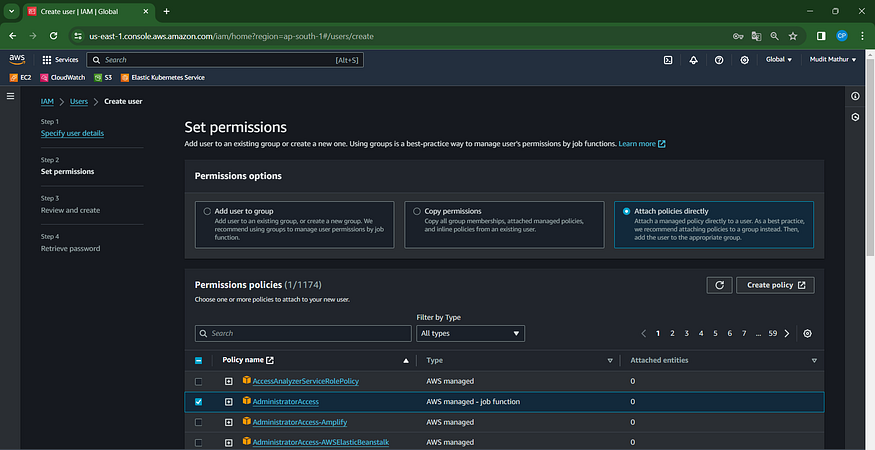875x450 pixels.
Task: Go to Users breadcrumb link
Action: tap(79, 102)
